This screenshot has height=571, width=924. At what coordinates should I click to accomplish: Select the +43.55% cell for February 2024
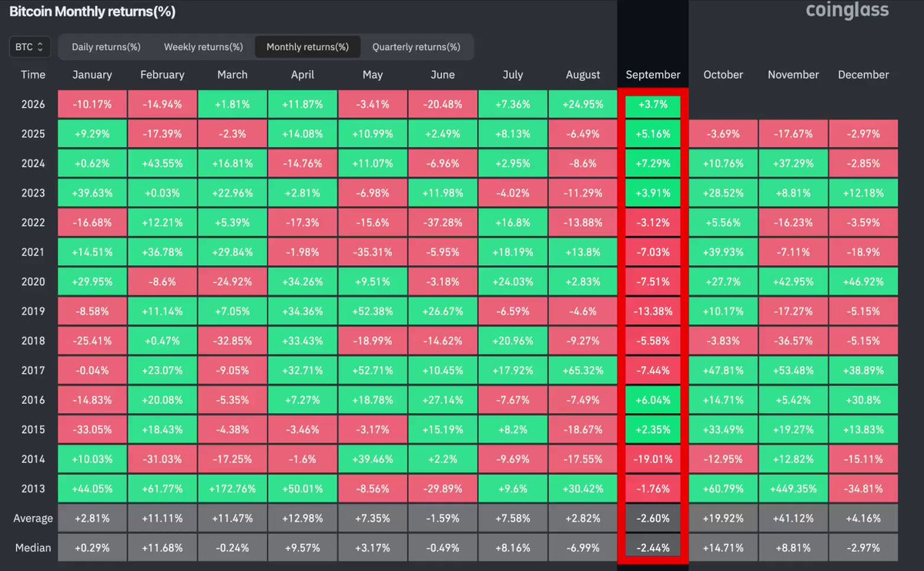pyautogui.click(x=162, y=163)
